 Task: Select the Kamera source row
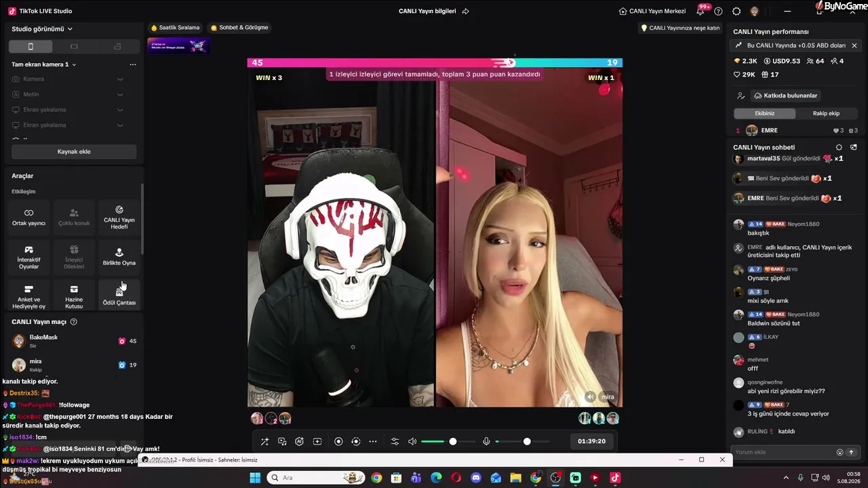pos(74,79)
